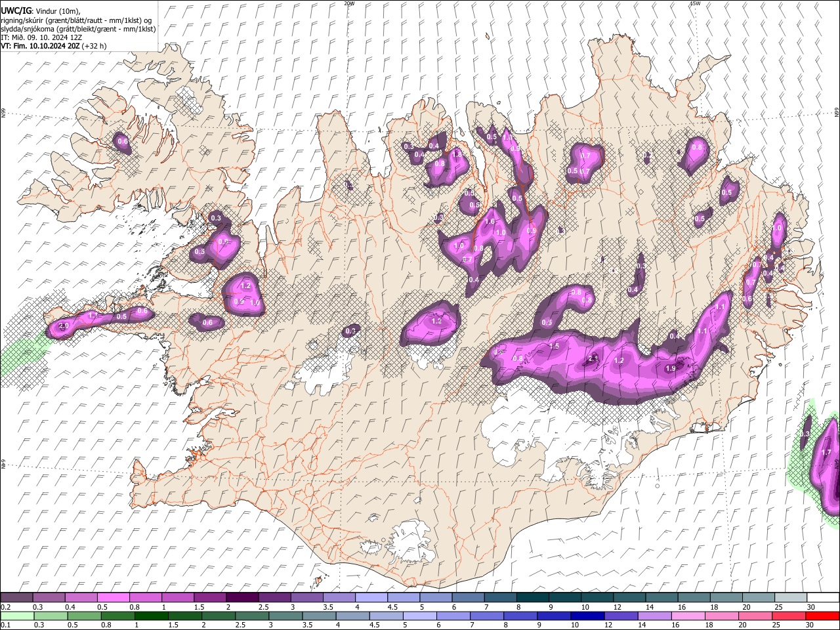840x630 pixels.
Task: Pick the bright pink 0.5 swatch, upper legend
Action: point(113,597)
